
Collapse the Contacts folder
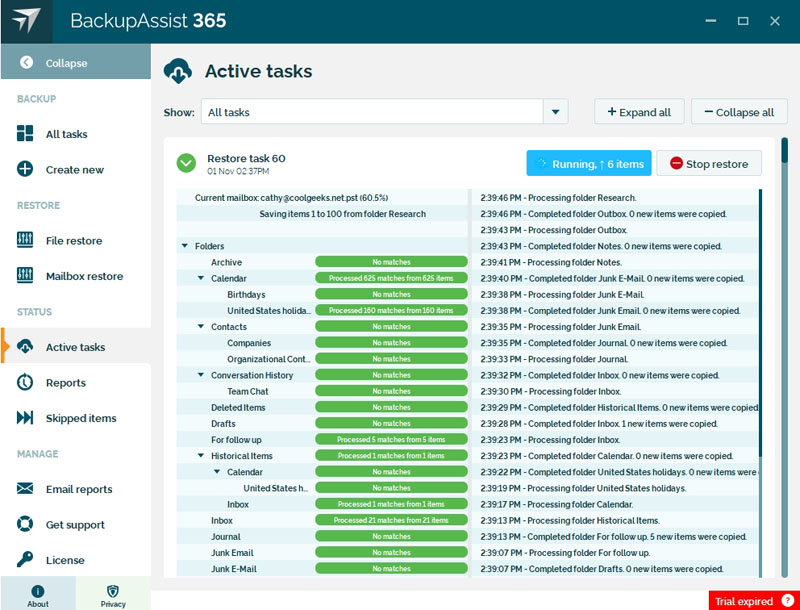(x=201, y=326)
